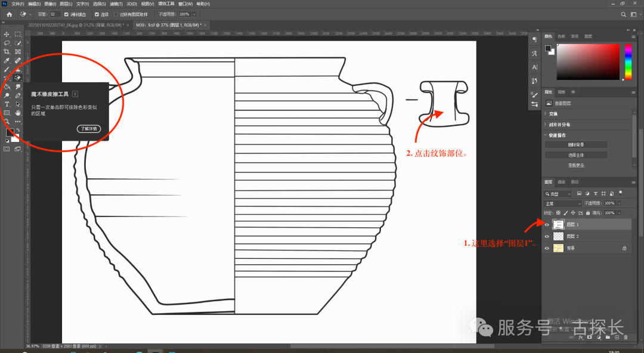Toggle the layer filter switch on/off

(620, 193)
